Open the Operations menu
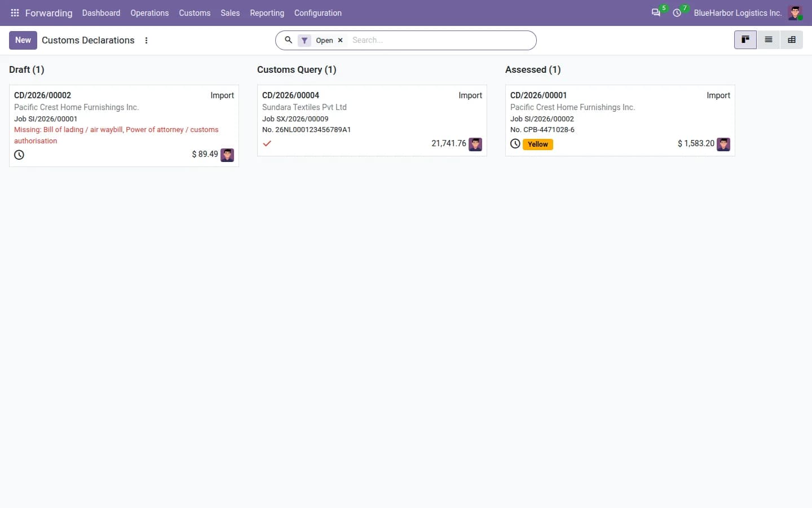Viewport: 812px width, 508px height. (149, 13)
